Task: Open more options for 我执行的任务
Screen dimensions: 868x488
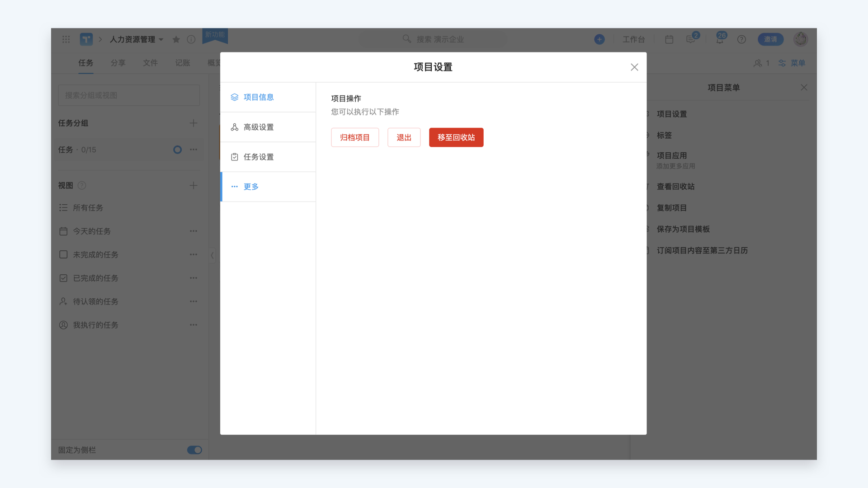Action: 193,325
